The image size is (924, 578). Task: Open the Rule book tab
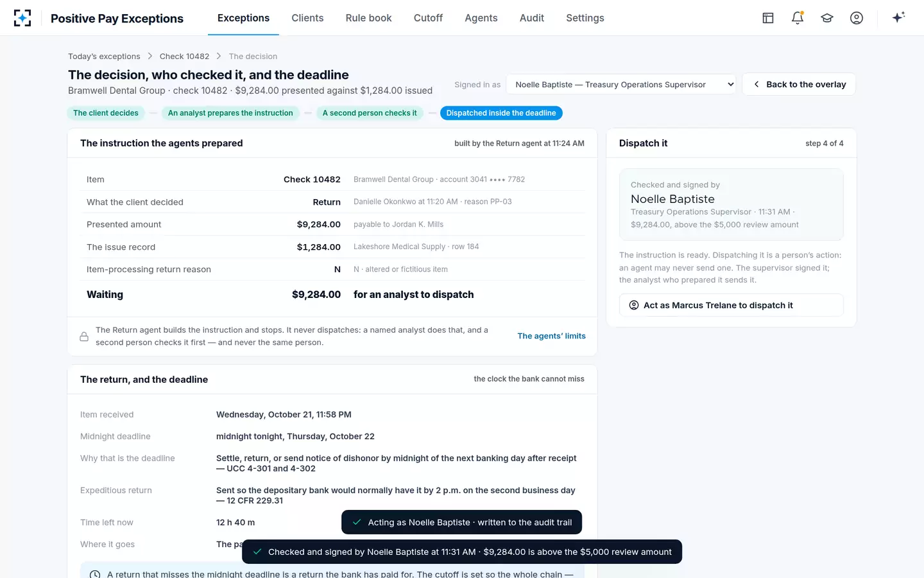pyautogui.click(x=368, y=18)
